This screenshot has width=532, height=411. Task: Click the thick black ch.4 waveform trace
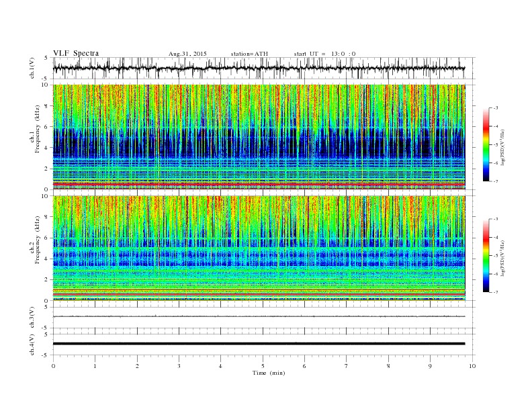[x=259, y=344]
